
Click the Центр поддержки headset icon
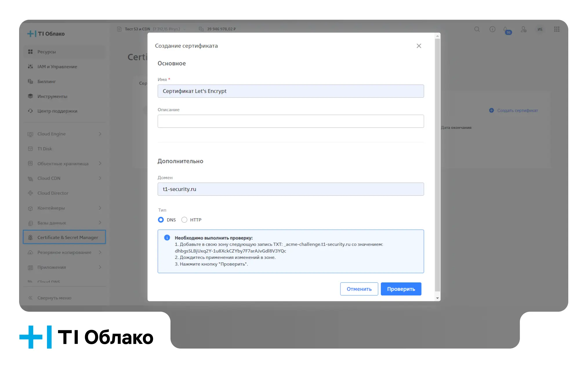point(30,111)
